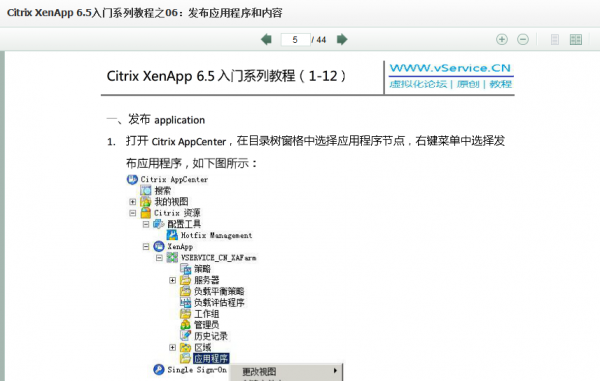Open the 更改视图 context menu item
This screenshot has width=600, height=381.
pyautogui.click(x=286, y=371)
